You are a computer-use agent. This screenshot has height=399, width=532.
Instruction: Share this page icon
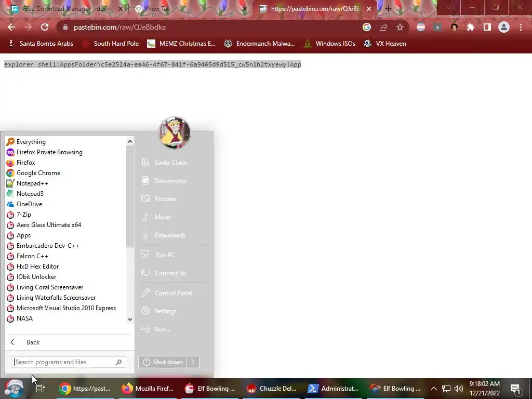(x=383, y=27)
